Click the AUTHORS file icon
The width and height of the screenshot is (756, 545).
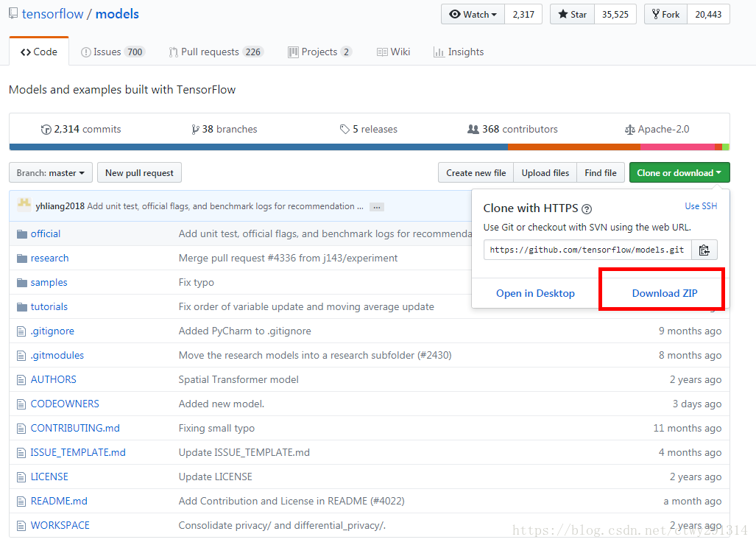point(21,380)
